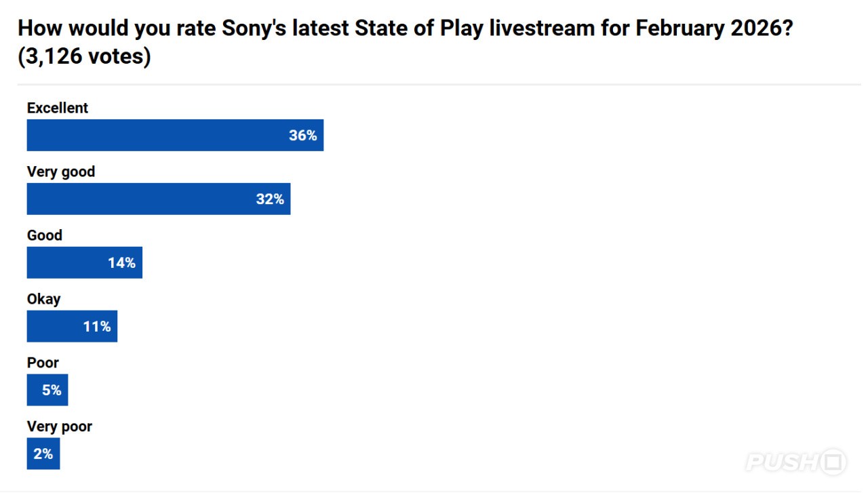Select the Very poor option label

(x=59, y=426)
